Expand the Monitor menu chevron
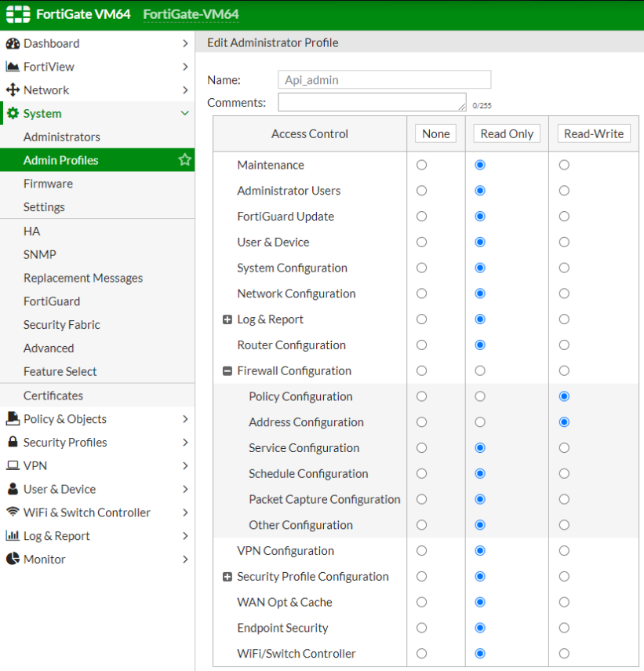644x671 pixels. tap(185, 559)
